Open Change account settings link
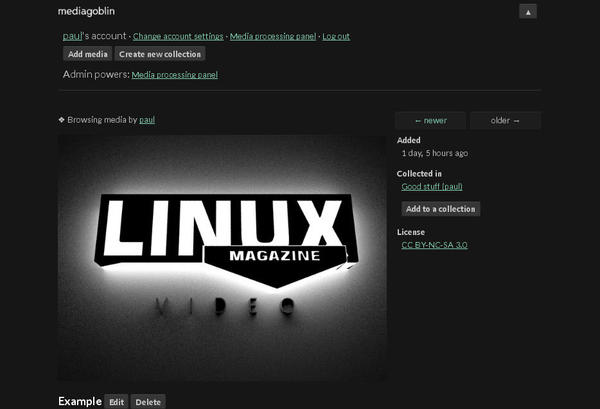The image size is (600, 409). [178, 36]
